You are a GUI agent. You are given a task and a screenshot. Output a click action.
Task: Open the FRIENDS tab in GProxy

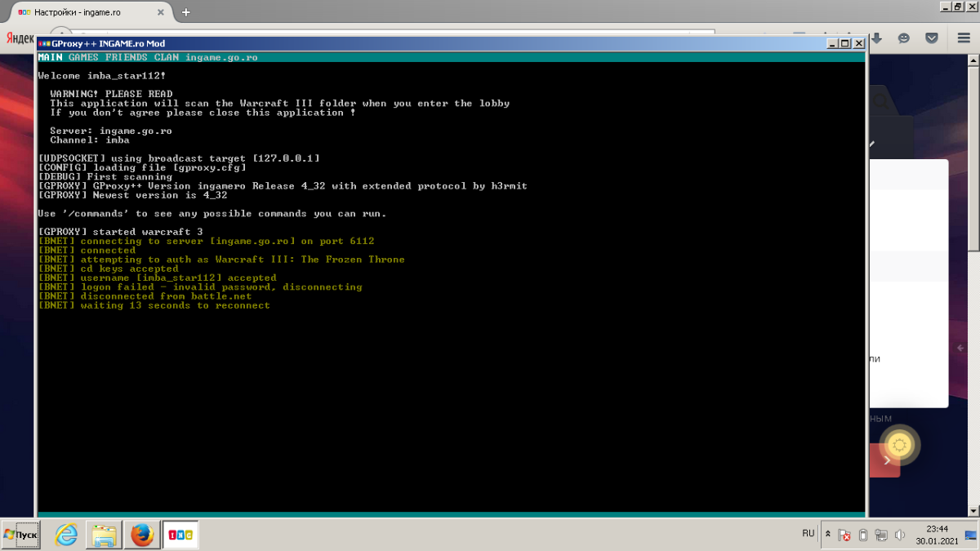(126, 57)
